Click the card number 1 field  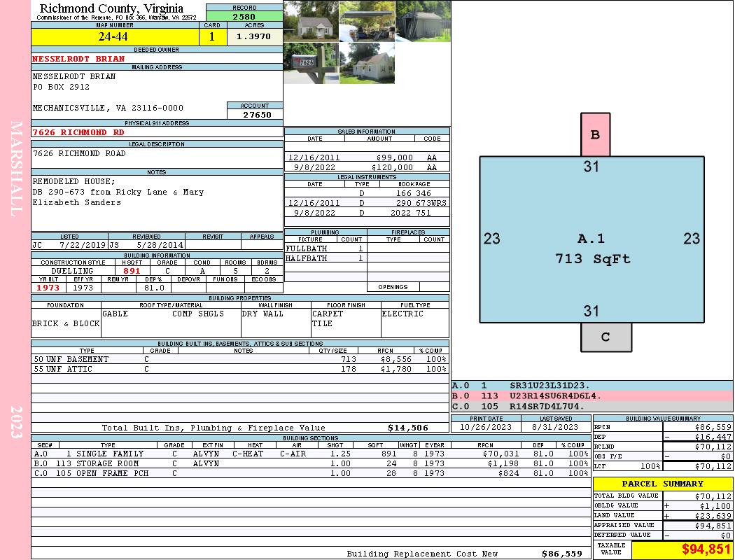click(212, 36)
